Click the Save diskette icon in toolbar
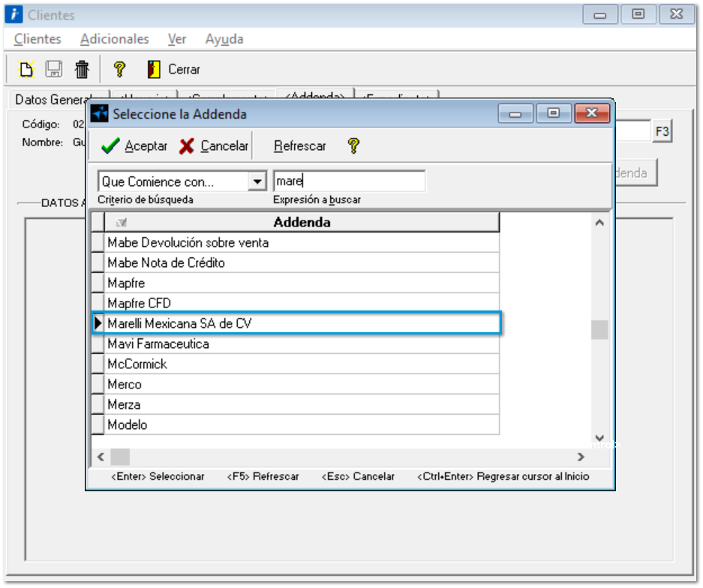The height and width of the screenshot is (588, 703). pos(54,70)
